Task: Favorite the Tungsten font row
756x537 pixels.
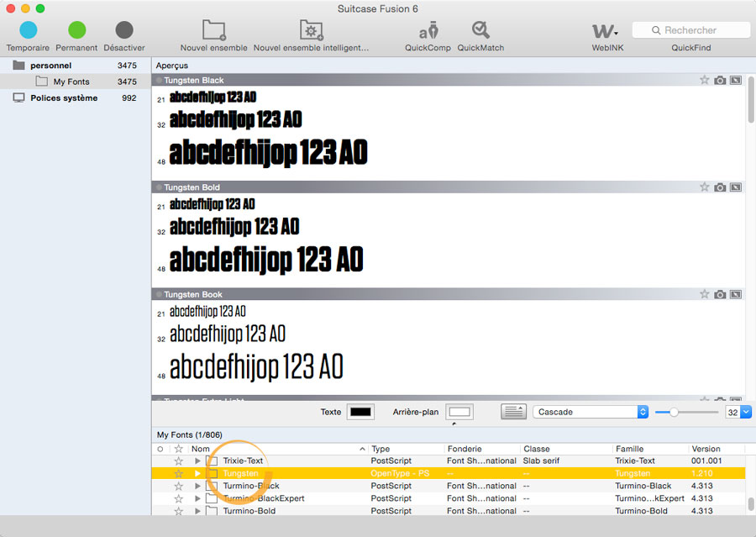Action: [178, 473]
